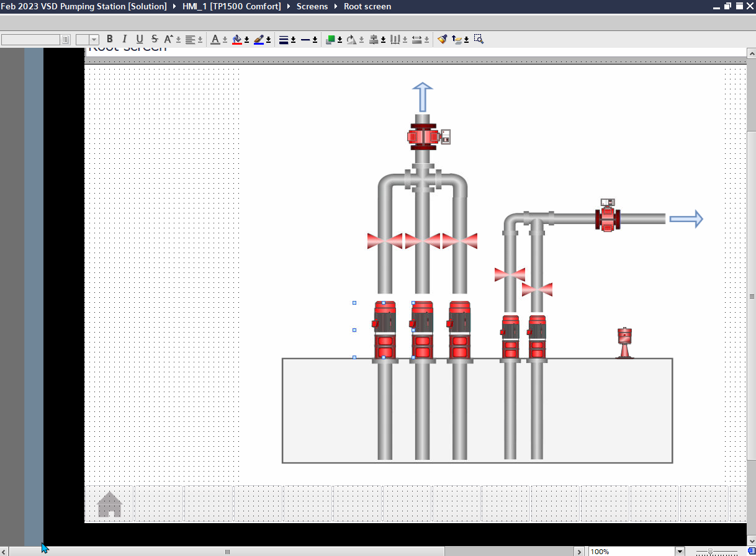This screenshot has height=556, width=756.
Task: Toggle italic text formatting
Action: (124, 39)
